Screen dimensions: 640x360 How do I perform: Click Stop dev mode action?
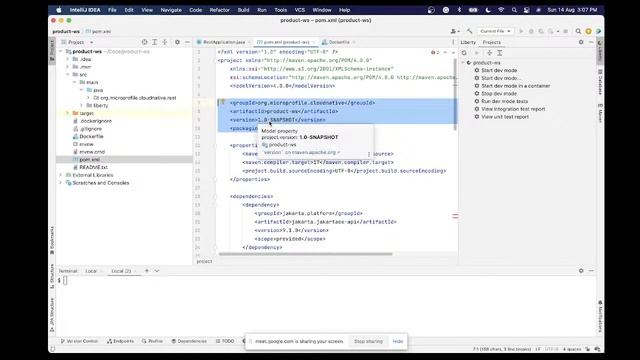tap(499, 94)
